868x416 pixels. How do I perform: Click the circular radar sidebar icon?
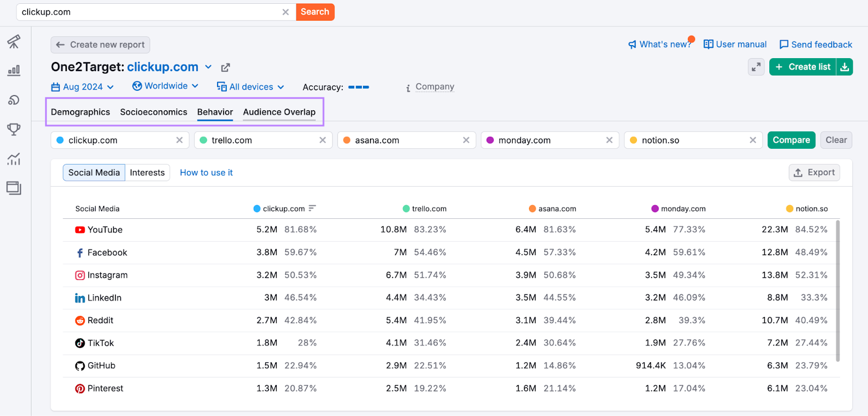coord(14,100)
